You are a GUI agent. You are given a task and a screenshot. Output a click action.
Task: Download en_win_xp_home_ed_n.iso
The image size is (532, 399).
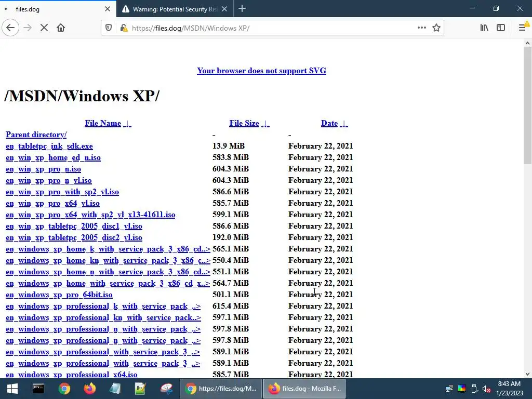click(53, 158)
